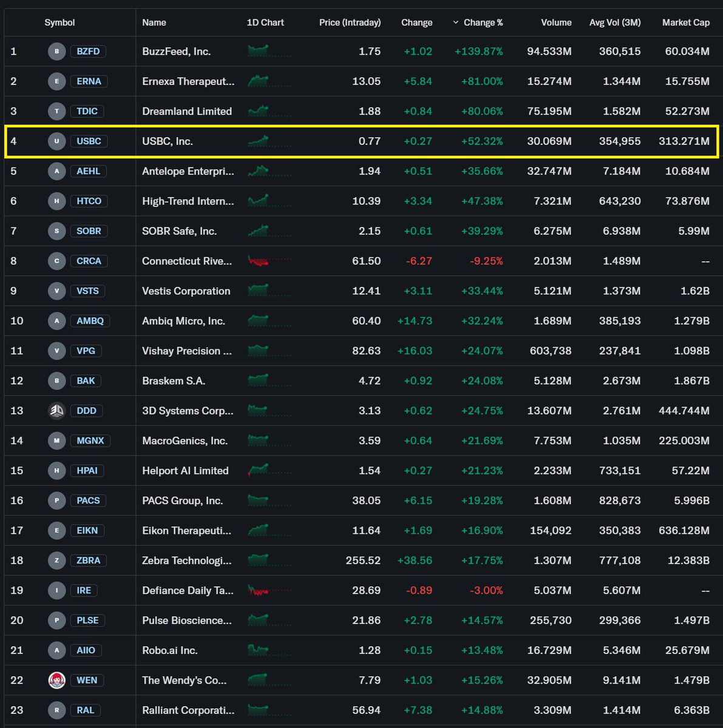Sort by Price (Intraday) column header
Image resolution: width=723 pixels, height=728 pixels.
click(x=350, y=22)
